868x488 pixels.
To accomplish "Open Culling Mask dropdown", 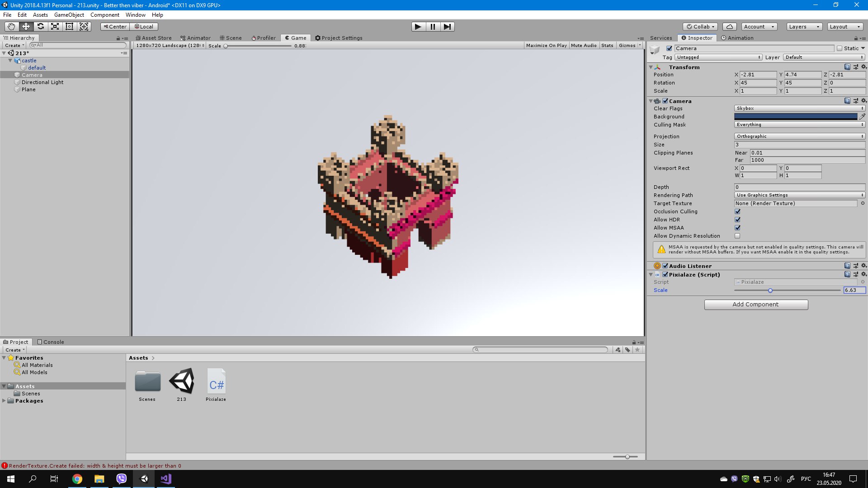I will [800, 125].
